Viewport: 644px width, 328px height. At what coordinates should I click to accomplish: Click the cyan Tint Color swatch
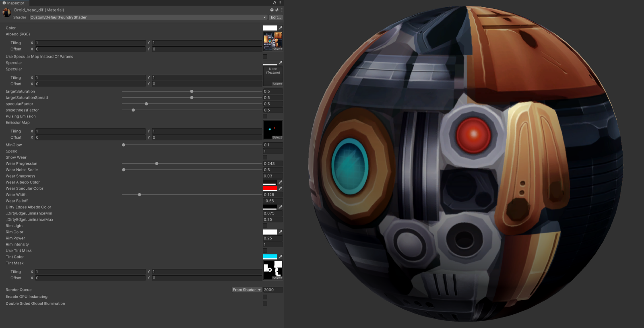click(270, 257)
